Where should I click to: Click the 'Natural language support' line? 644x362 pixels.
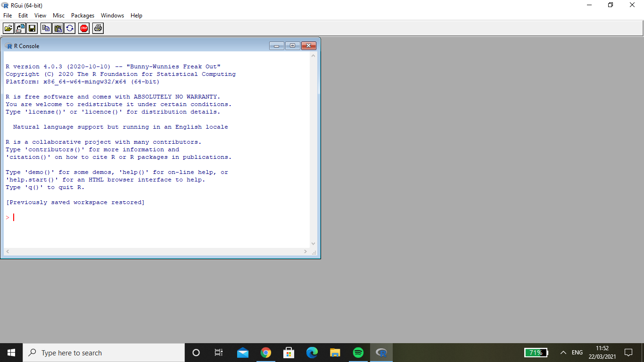tap(121, 127)
